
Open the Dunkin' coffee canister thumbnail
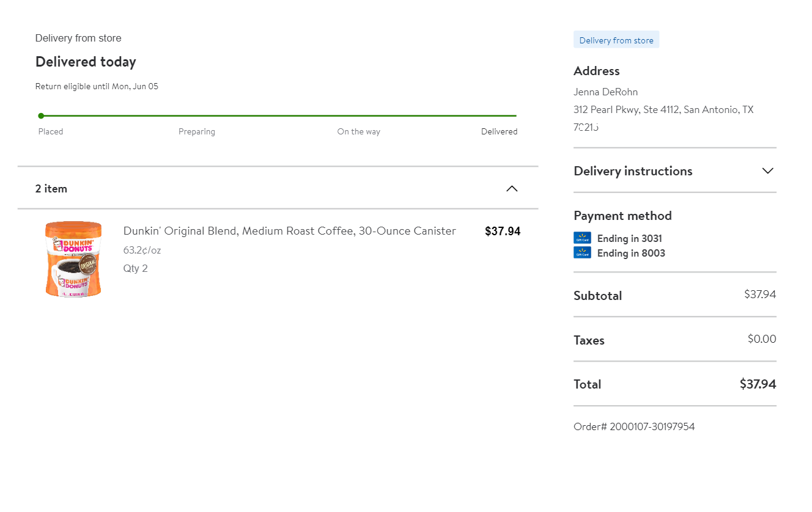click(x=73, y=259)
